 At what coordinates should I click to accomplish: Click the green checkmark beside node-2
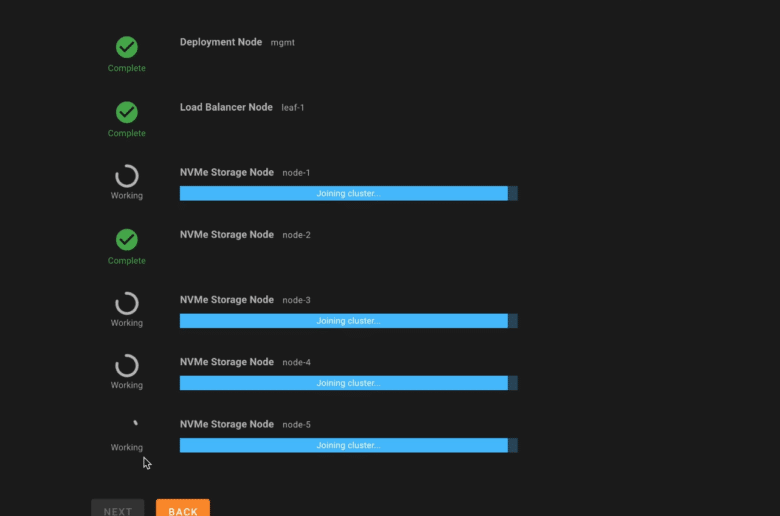(x=127, y=239)
